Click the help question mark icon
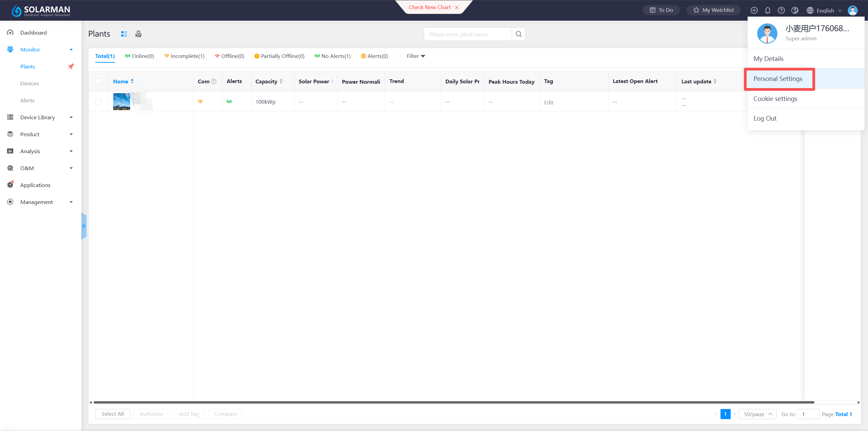Viewport: 868px width, 431px height. point(781,10)
